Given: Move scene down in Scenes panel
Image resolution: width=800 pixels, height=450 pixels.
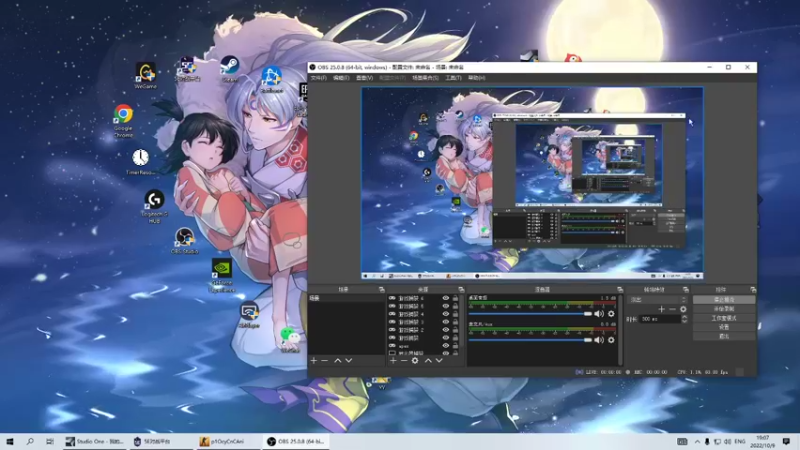Looking at the screenshot, I should [348, 361].
